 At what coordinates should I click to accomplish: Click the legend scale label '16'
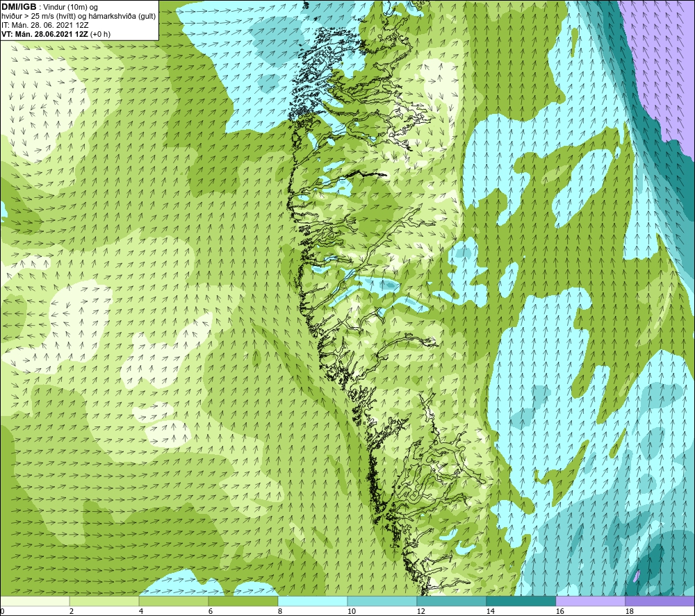pos(559,612)
